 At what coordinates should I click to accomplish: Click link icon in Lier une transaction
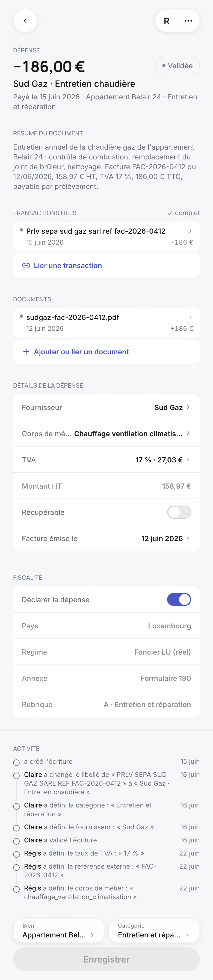(26, 266)
